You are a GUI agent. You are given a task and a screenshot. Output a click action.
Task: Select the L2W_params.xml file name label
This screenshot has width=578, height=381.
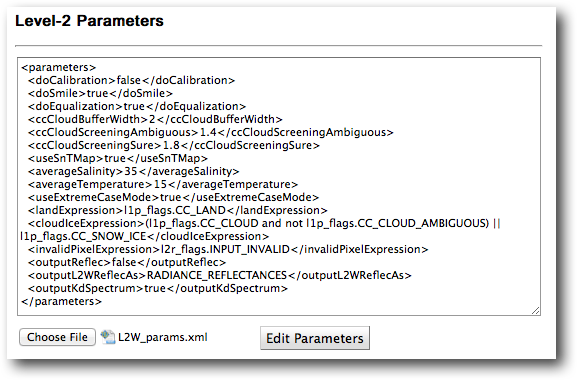click(x=163, y=337)
